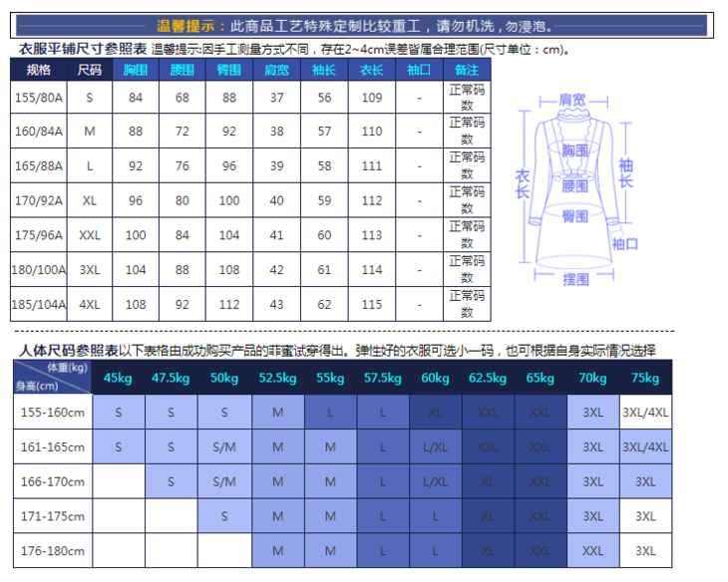Select the 57.5kg weight column header
The height and width of the screenshot is (582, 728).
coord(383,378)
